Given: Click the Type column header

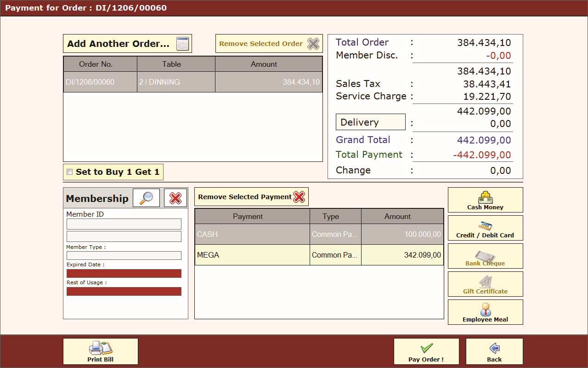Looking at the screenshot, I should tap(335, 216).
